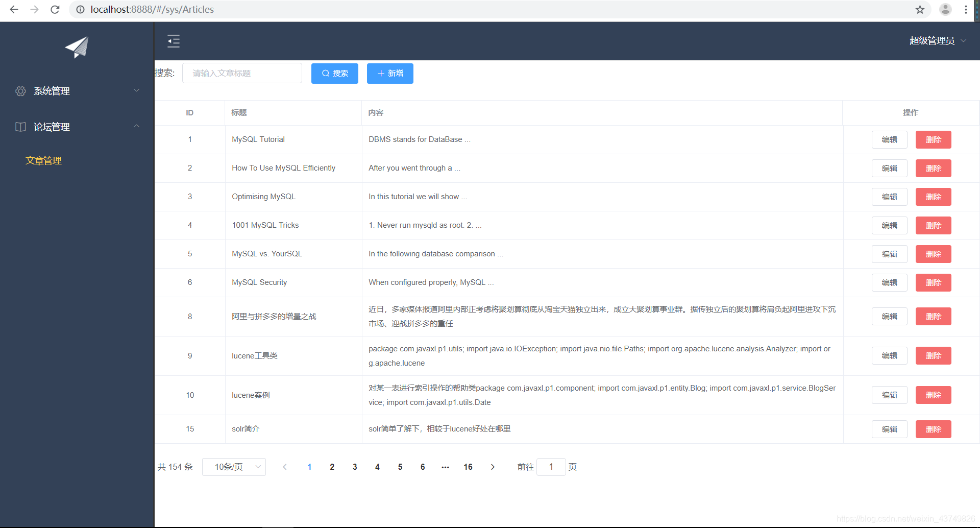Go to pagination page 5
The height and width of the screenshot is (528, 980).
[x=400, y=467]
